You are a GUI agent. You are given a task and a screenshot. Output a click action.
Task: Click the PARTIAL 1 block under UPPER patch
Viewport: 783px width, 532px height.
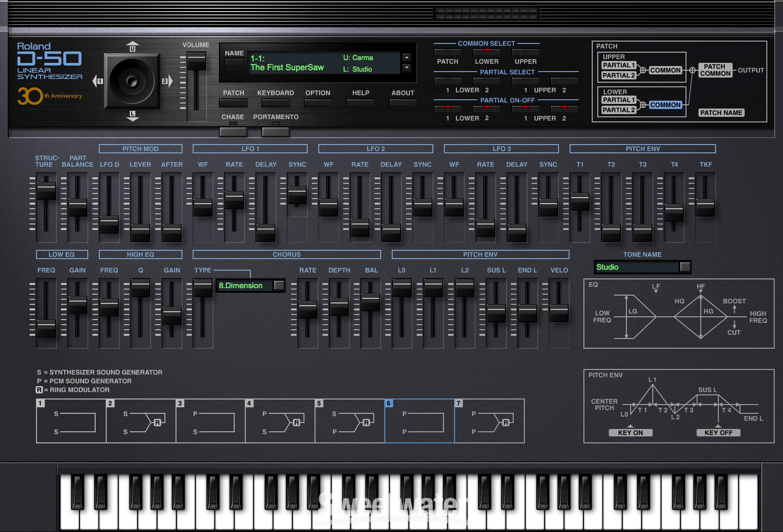click(x=619, y=65)
